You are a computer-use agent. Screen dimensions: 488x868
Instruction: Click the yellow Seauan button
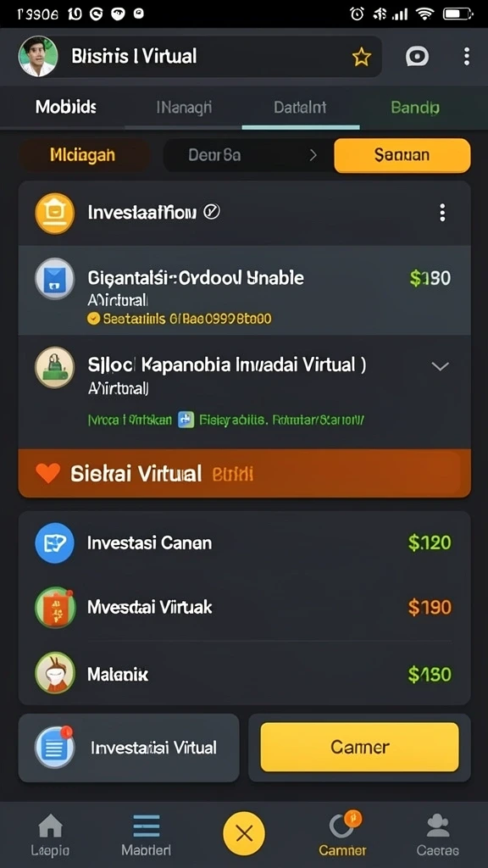[x=402, y=155]
